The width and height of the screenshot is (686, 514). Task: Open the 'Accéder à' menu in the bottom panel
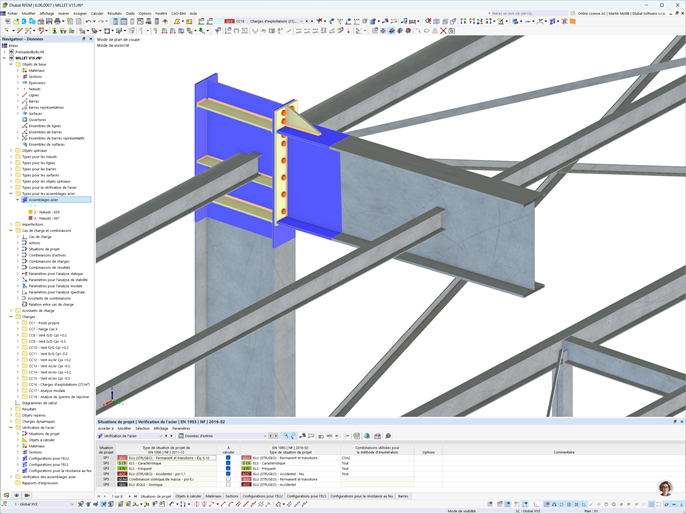click(x=105, y=429)
